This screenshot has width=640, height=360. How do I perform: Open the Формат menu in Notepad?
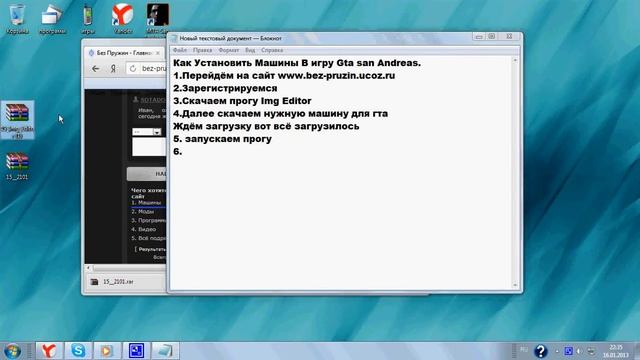tap(229, 50)
